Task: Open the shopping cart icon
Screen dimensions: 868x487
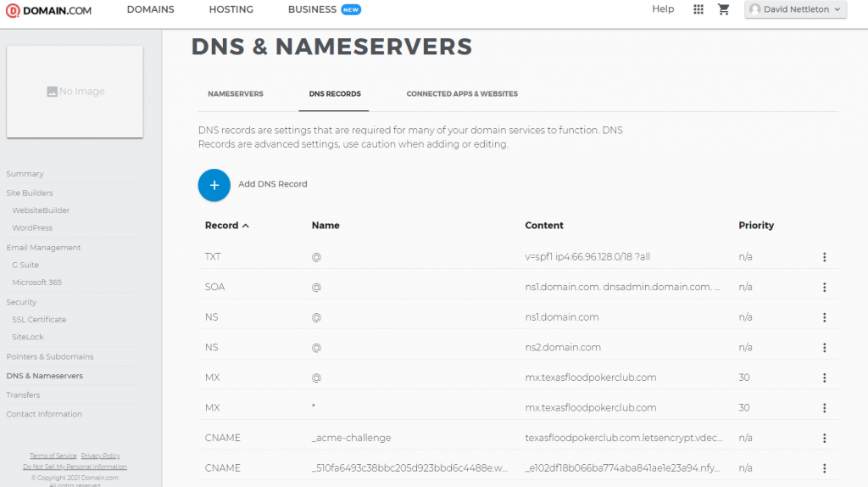Action: pyautogui.click(x=723, y=9)
